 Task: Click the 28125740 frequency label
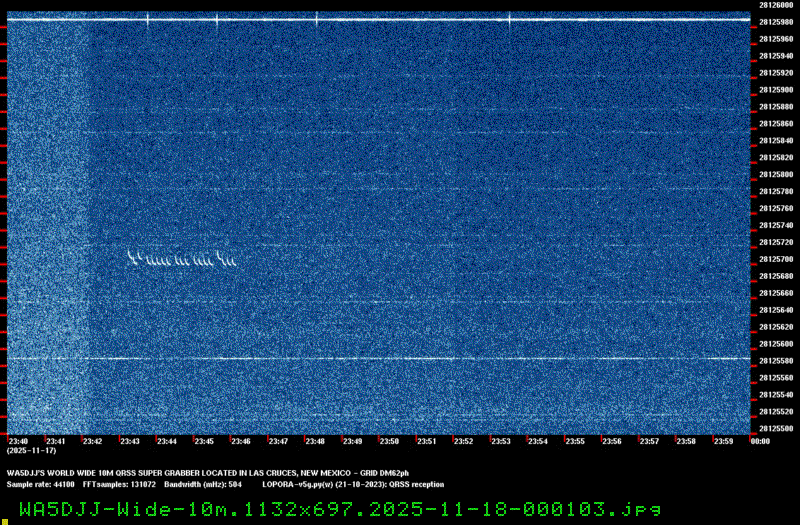coord(776,225)
